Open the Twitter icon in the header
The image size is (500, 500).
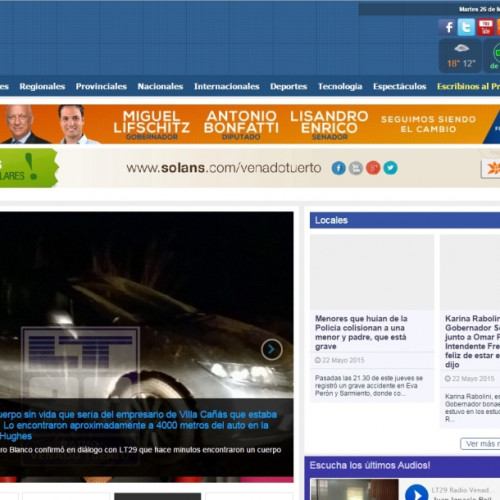pos(466,27)
